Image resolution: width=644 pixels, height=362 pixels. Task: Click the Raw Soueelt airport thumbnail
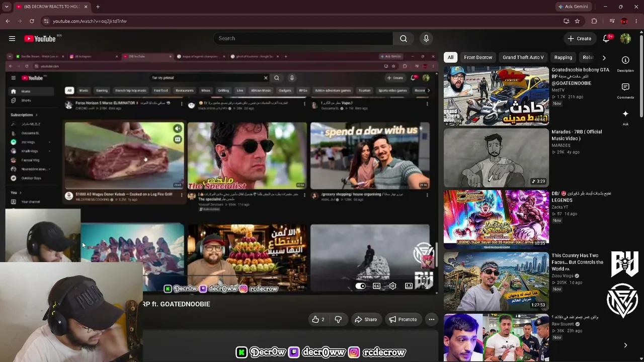click(496, 337)
